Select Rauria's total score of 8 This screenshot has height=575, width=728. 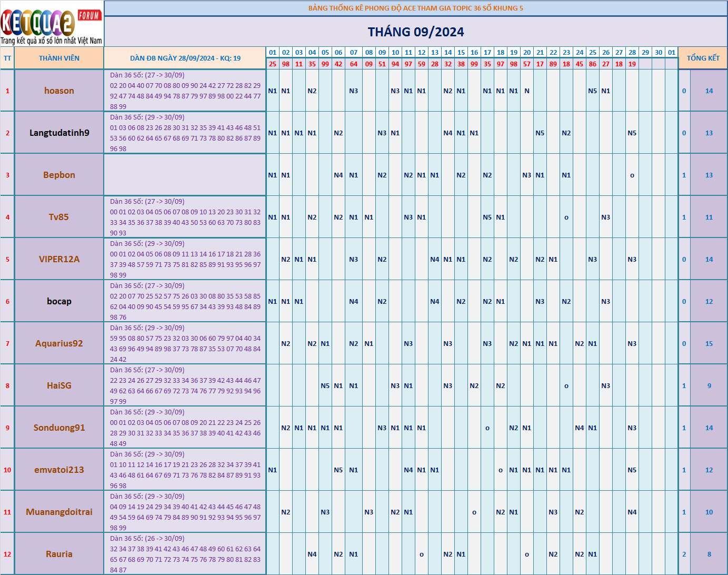[x=709, y=554]
